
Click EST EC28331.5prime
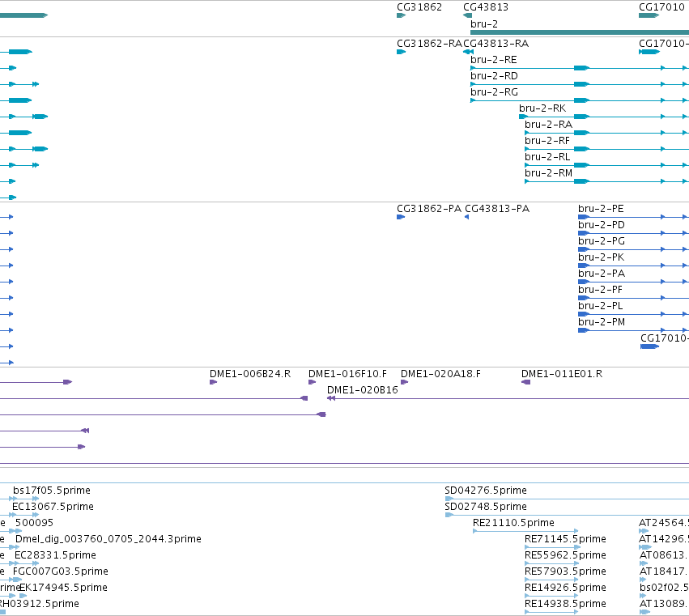(55, 555)
